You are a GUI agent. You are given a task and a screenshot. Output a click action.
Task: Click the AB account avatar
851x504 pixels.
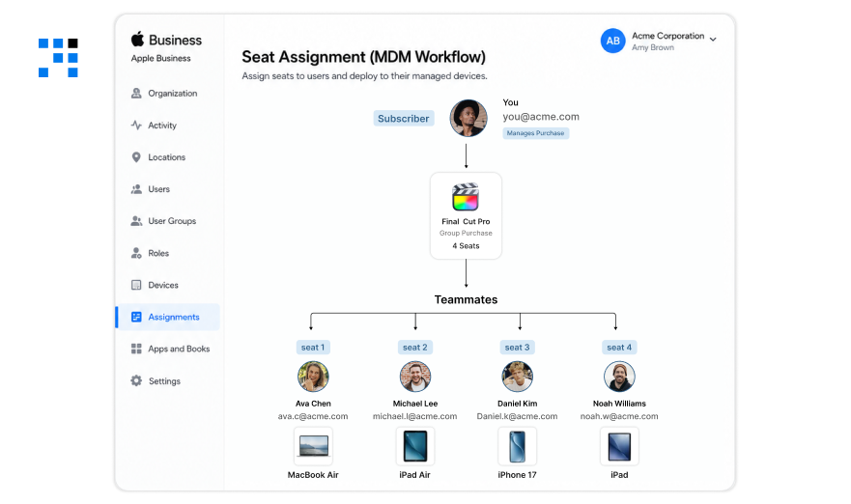click(x=612, y=41)
